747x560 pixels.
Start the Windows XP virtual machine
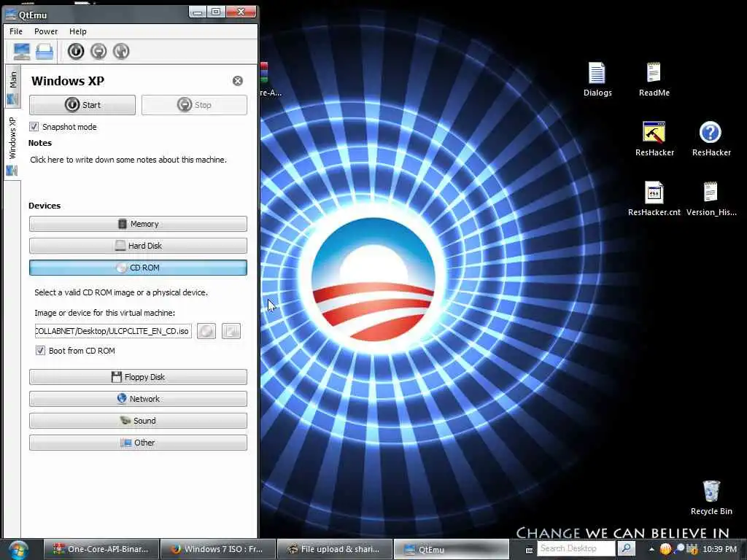82,105
